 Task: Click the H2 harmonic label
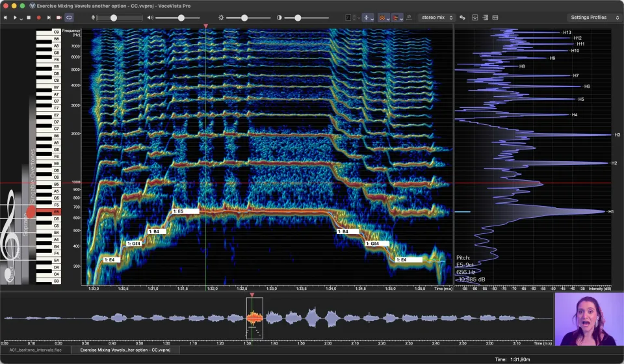tap(614, 163)
